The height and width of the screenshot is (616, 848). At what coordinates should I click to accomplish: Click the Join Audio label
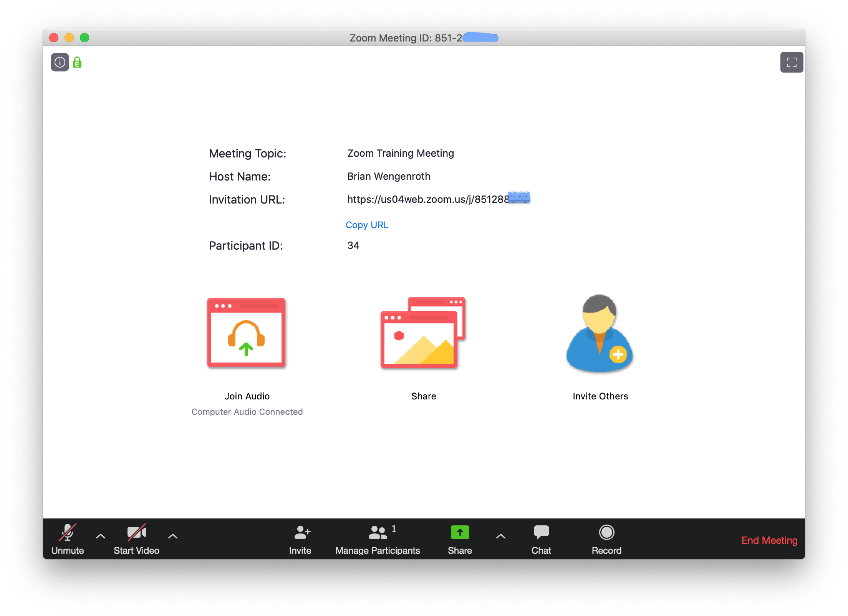click(x=247, y=396)
